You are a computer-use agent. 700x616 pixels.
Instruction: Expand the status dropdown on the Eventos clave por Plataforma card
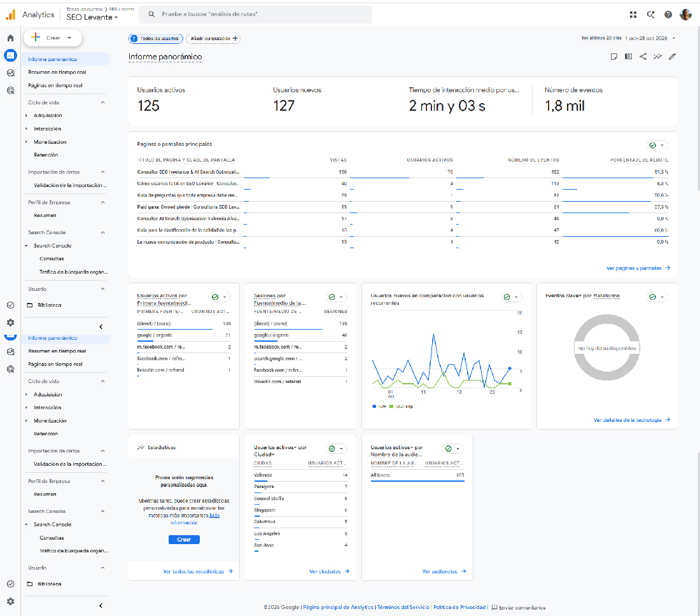(x=662, y=297)
